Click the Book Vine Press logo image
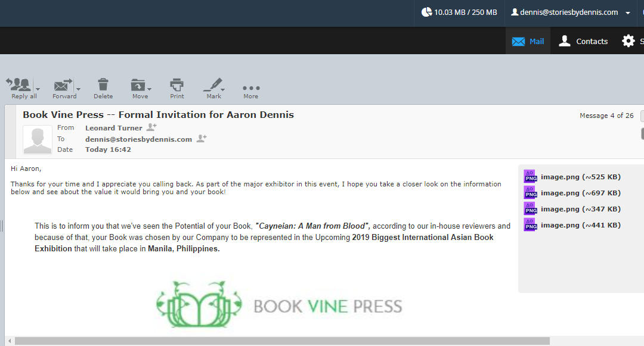The width and height of the screenshot is (644, 346). pyautogui.click(x=279, y=304)
